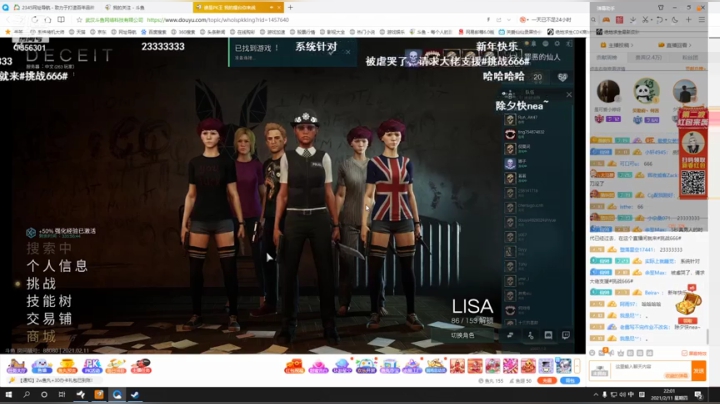Open the 360搜索 bookmark

183,32
